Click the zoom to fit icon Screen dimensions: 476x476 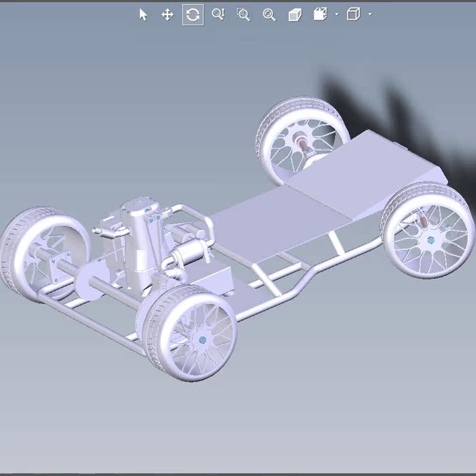point(269,14)
